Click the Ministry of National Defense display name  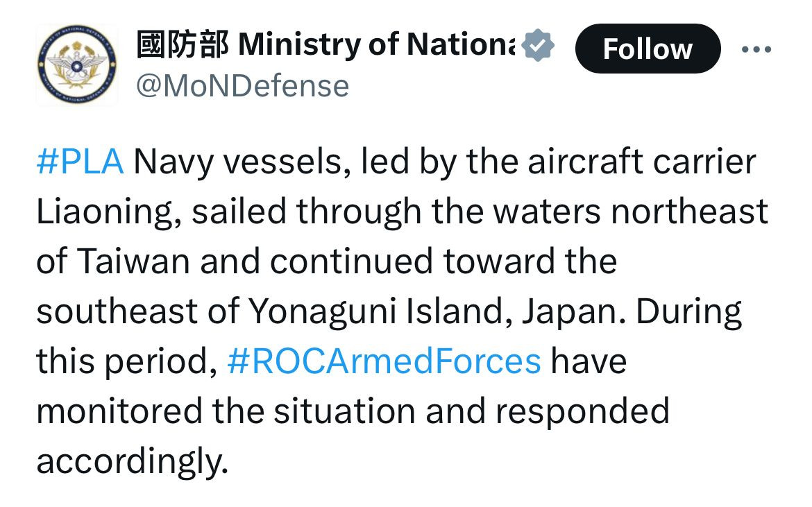pos(375,46)
